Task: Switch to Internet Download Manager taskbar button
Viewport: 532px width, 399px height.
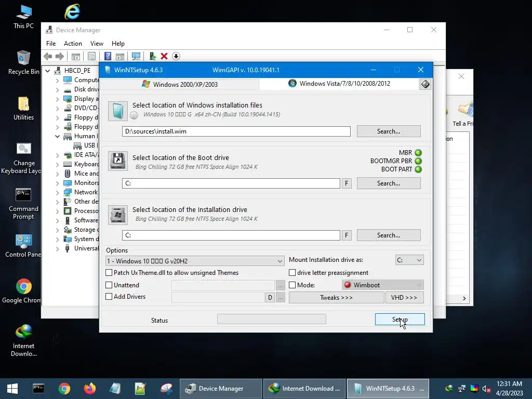Action: point(304,389)
